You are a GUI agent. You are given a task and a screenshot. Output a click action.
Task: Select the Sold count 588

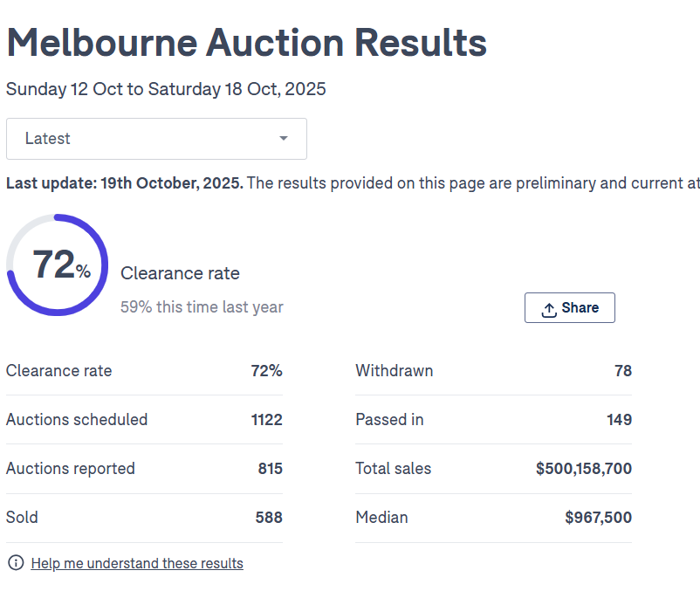coord(269,518)
